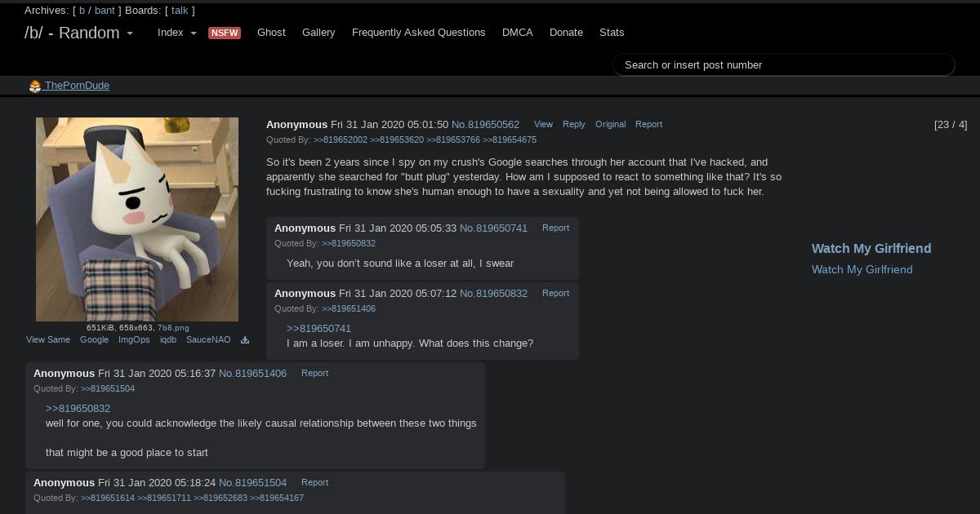Follow quoted-by link >>819651711
This screenshot has height=514, width=980.
[x=164, y=498]
